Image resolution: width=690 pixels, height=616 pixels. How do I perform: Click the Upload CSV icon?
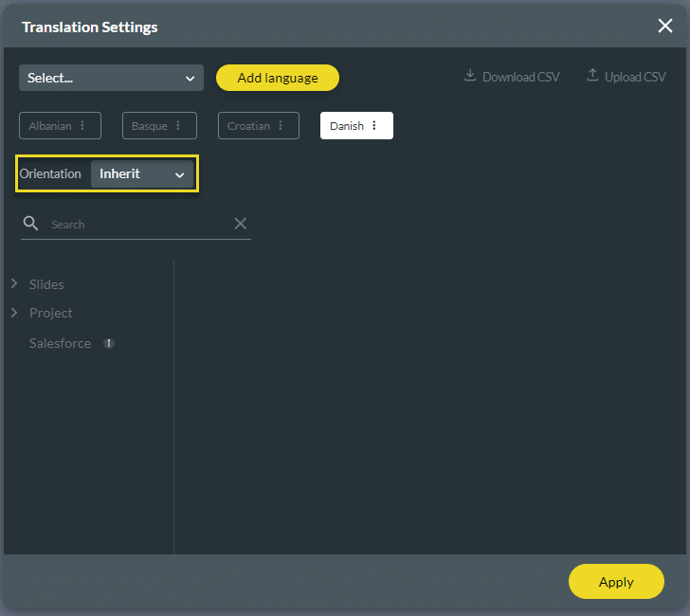(x=592, y=76)
